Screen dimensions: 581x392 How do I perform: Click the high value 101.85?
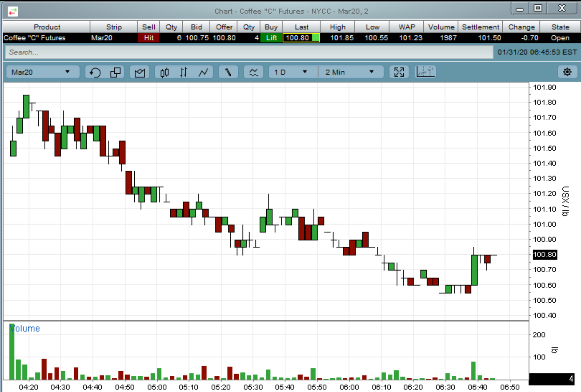(x=342, y=38)
